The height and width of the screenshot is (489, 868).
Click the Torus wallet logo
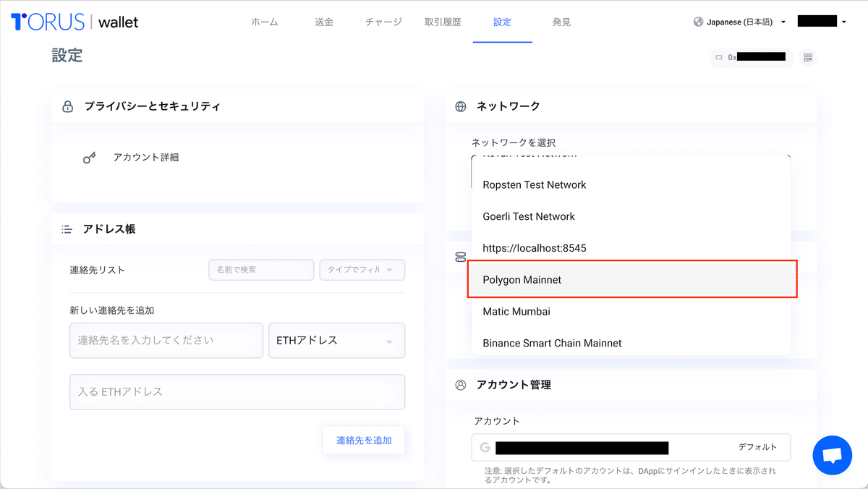pos(75,22)
